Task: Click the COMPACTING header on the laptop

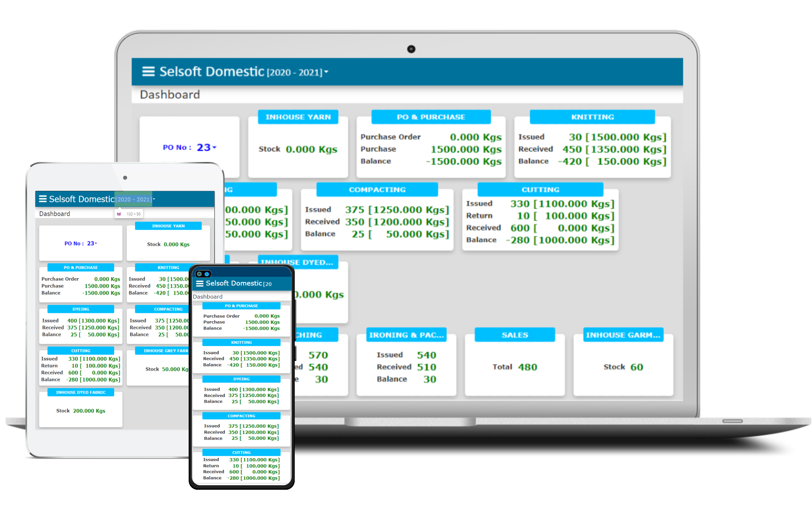Action: pyautogui.click(x=377, y=190)
